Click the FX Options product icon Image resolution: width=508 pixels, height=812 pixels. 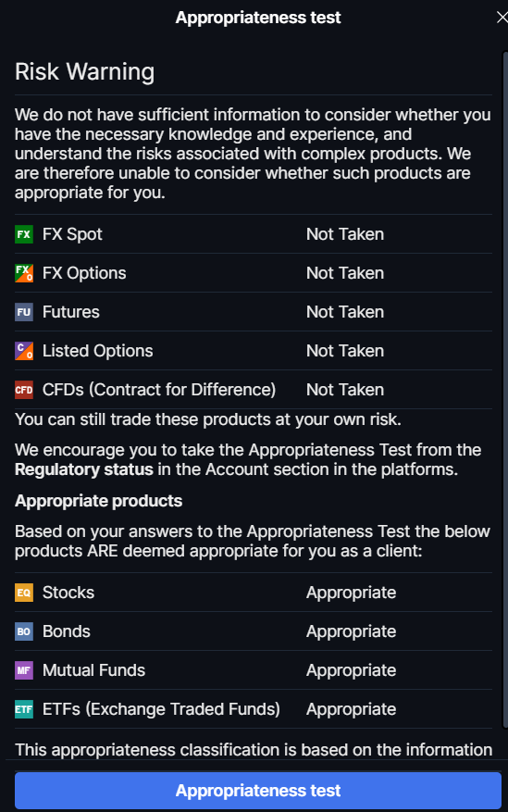(24, 273)
